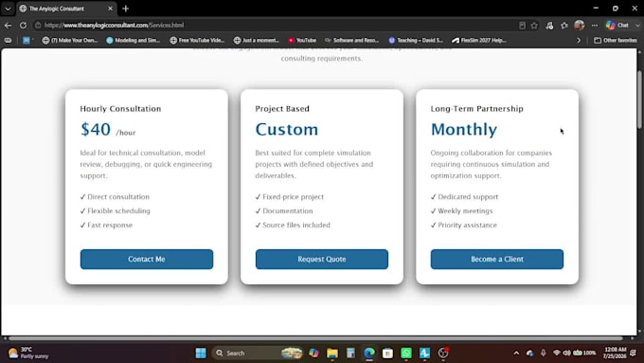Add this page to favorites star

(x=534, y=25)
